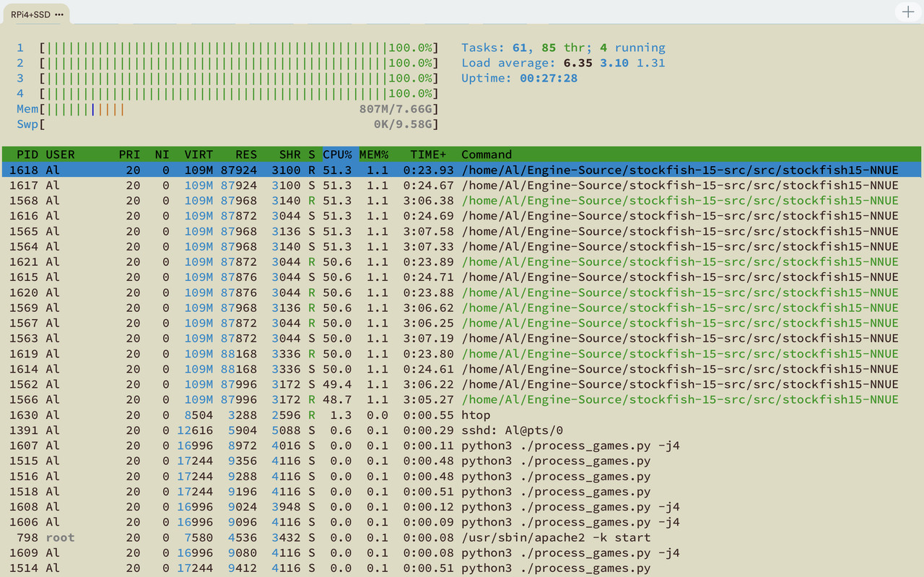Sort by the PRI column header
924x577 pixels.
(x=130, y=155)
